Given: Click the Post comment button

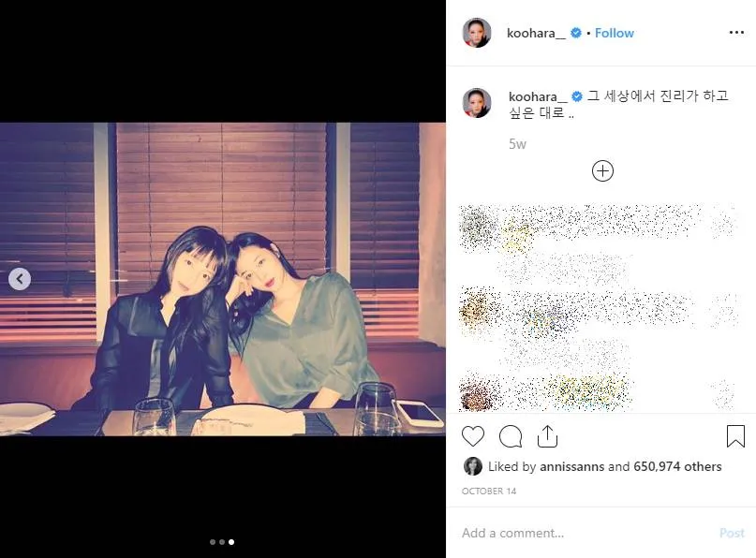Looking at the screenshot, I should tap(732, 533).
